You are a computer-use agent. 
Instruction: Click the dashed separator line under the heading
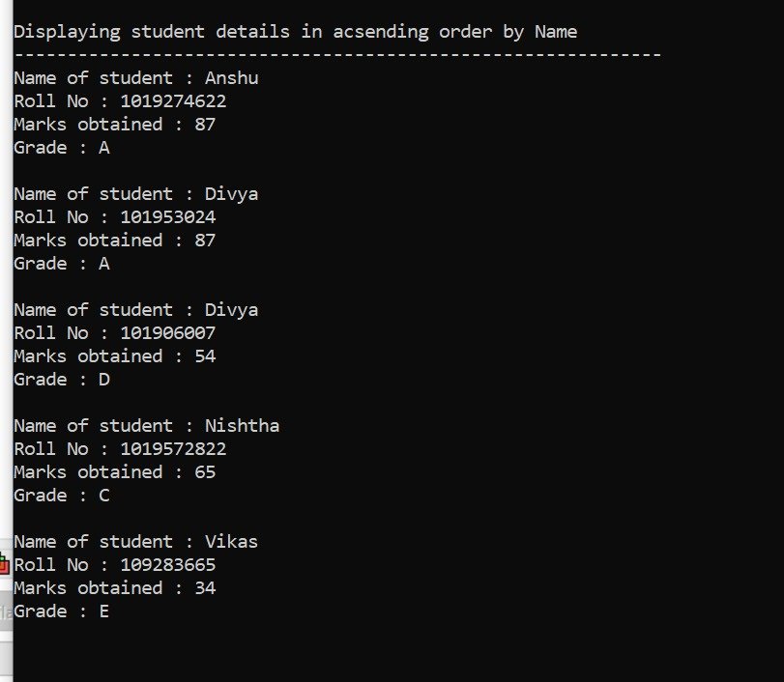coord(336,54)
